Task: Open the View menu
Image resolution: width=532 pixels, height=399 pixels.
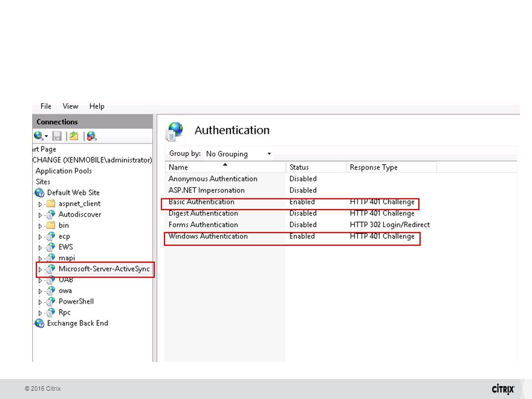Action: coord(70,106)
